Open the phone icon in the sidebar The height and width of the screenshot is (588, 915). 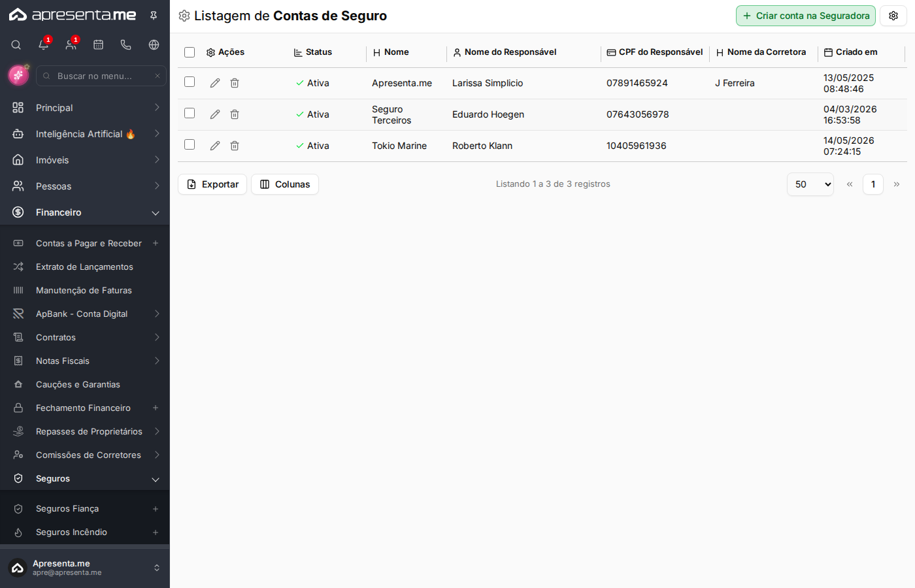click(126, 45)
